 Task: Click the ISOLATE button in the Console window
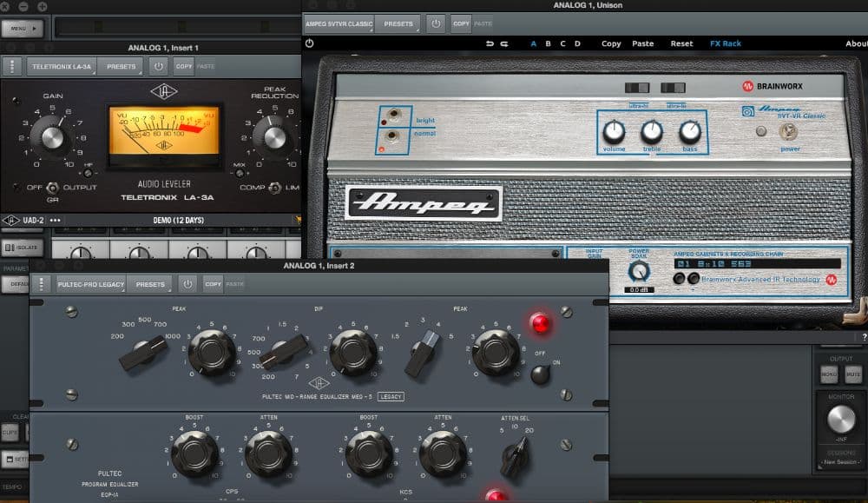23,248
